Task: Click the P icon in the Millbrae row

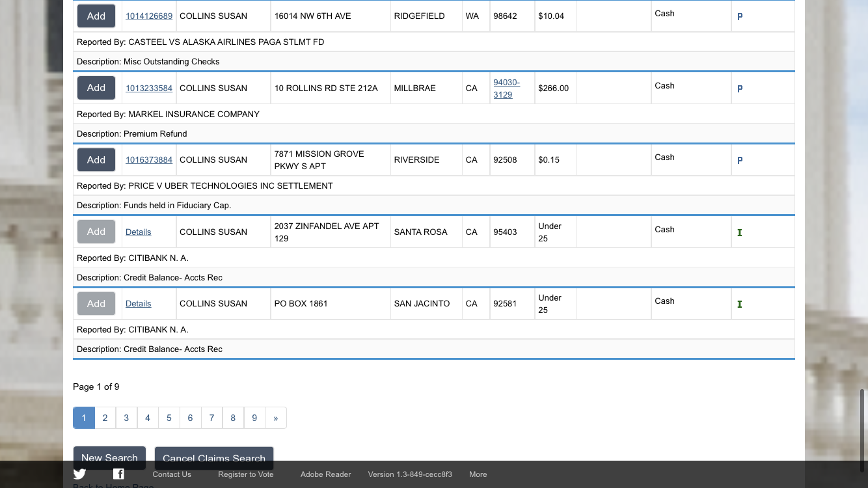Action: (x=740, y=89)
